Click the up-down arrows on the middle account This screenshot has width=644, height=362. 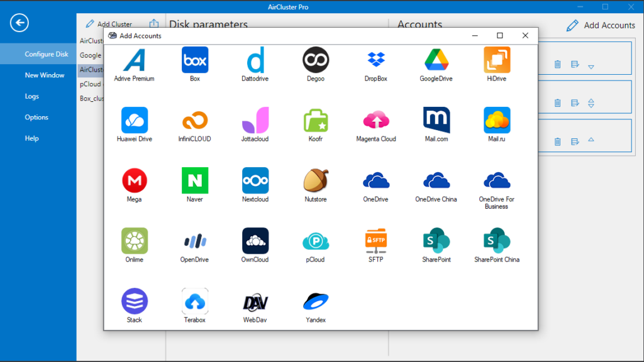(x=591, y=103)
